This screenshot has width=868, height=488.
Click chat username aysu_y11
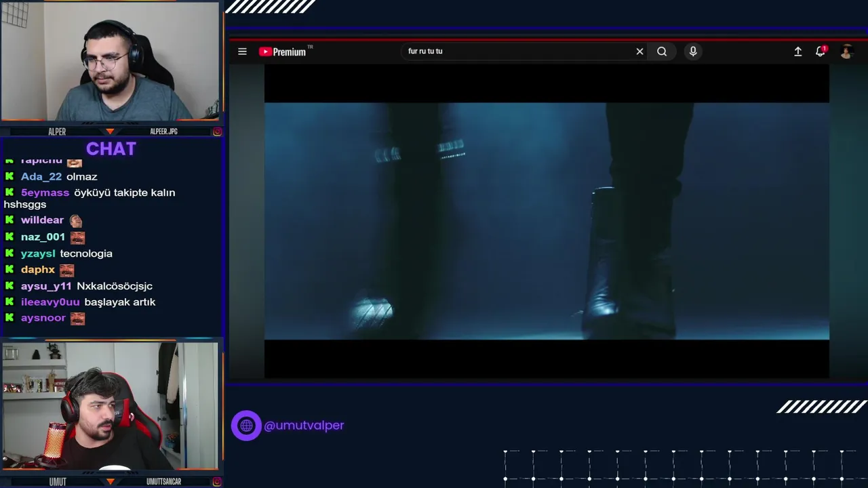tap(46, 286)
